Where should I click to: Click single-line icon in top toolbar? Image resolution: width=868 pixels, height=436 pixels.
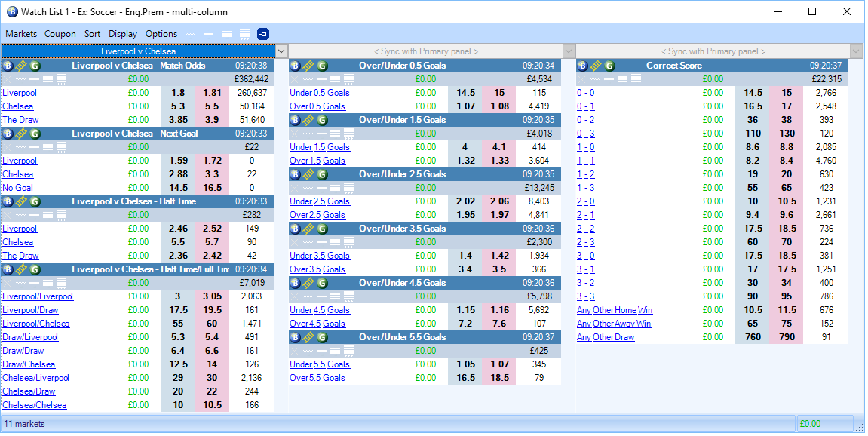(208, 34)
